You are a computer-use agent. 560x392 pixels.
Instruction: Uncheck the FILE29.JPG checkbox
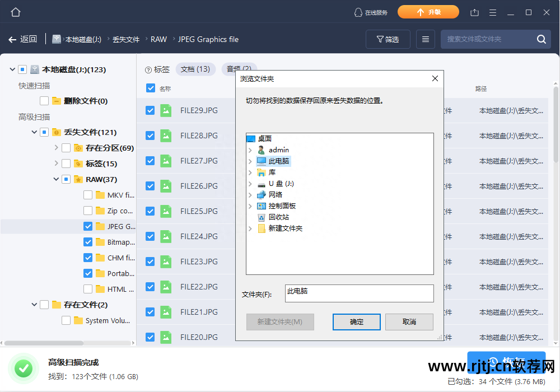tap(150, 110)
